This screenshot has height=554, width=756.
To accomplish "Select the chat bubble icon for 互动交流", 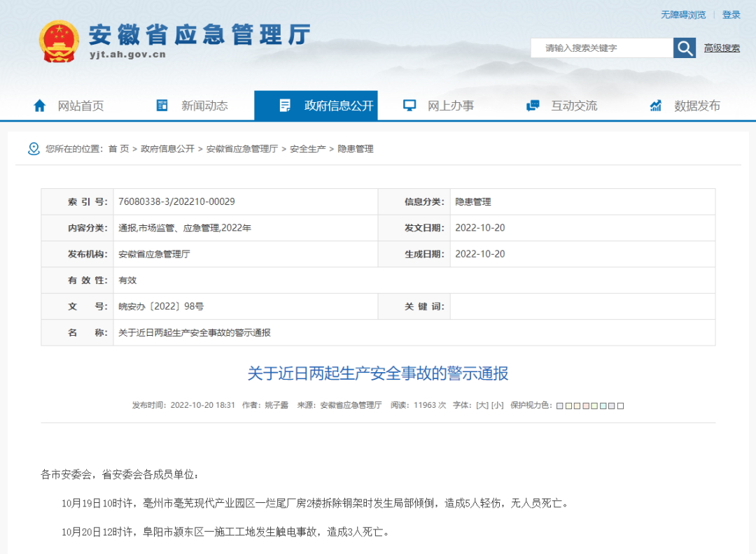I will coord(532,105).
